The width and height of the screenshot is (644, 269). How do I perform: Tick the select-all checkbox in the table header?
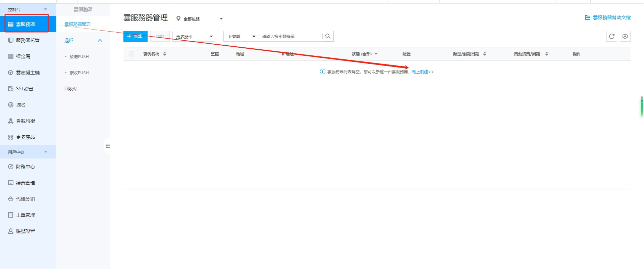[x=131, y=54]
